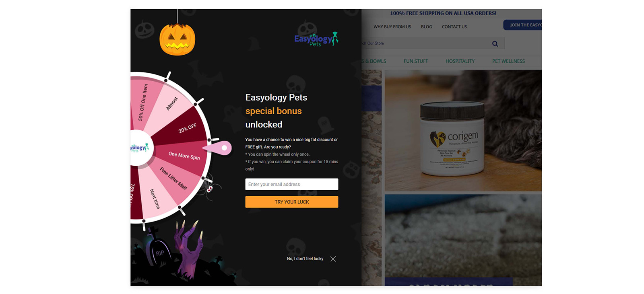Click the wheel center logo hub
The height and width of the screenshot is (294, 644).
point(140,148)
